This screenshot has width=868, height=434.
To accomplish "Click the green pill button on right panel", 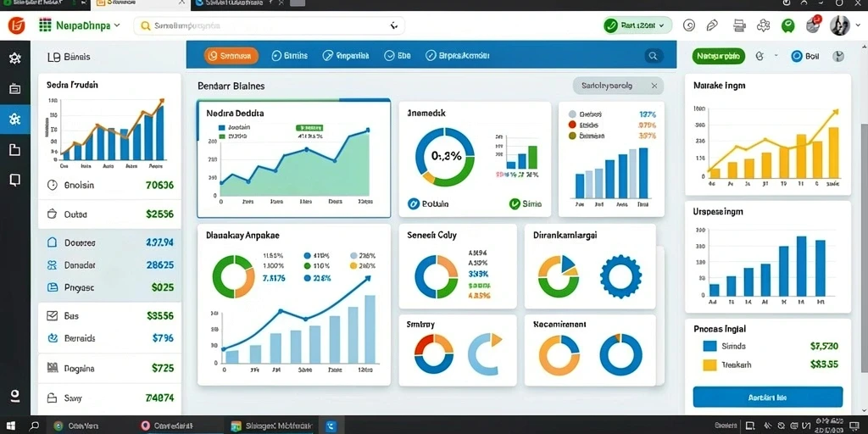I will click(719, 56).
